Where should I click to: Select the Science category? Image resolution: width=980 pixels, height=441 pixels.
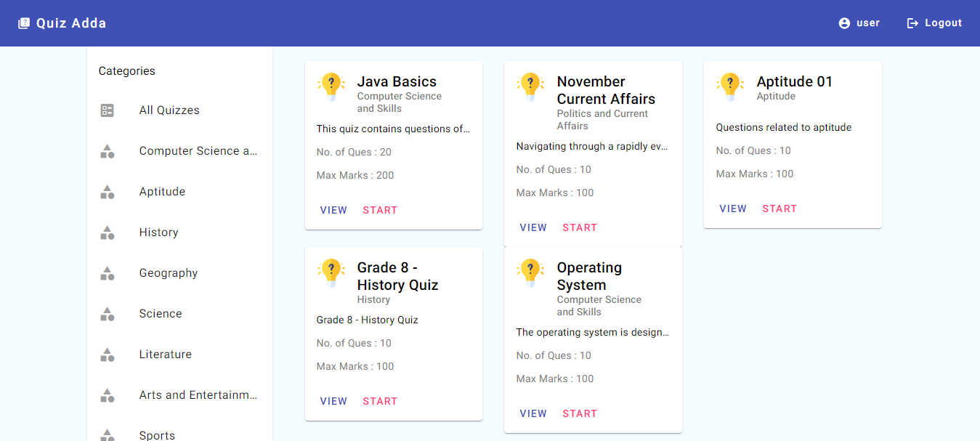161,314
